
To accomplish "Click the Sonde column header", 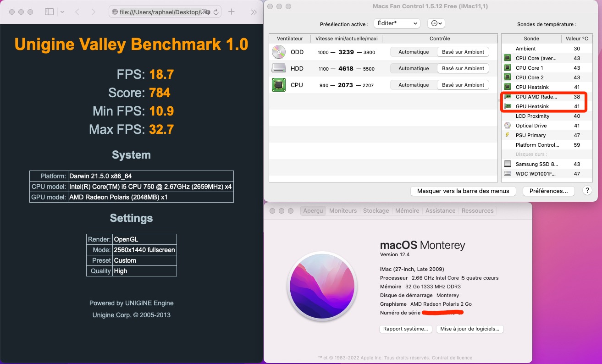I will [531, 39].
